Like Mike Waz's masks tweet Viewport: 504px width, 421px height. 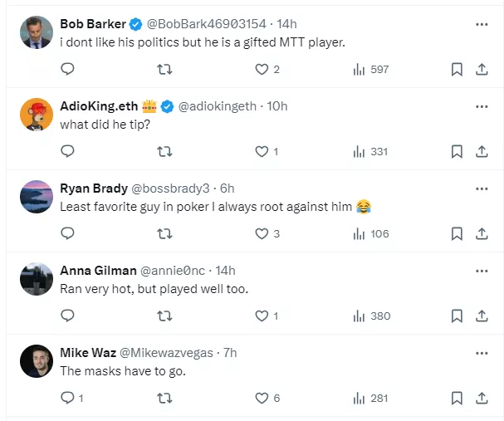(x=262, y=399)
